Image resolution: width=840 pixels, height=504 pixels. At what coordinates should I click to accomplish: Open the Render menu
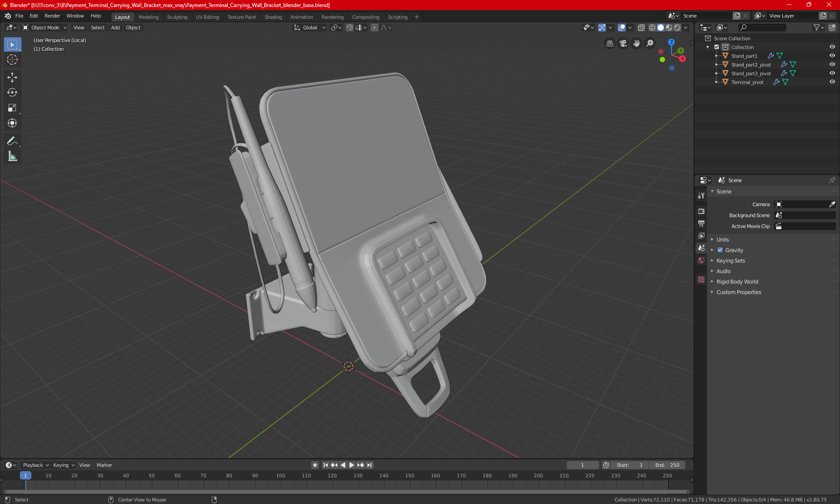[52, 16]
